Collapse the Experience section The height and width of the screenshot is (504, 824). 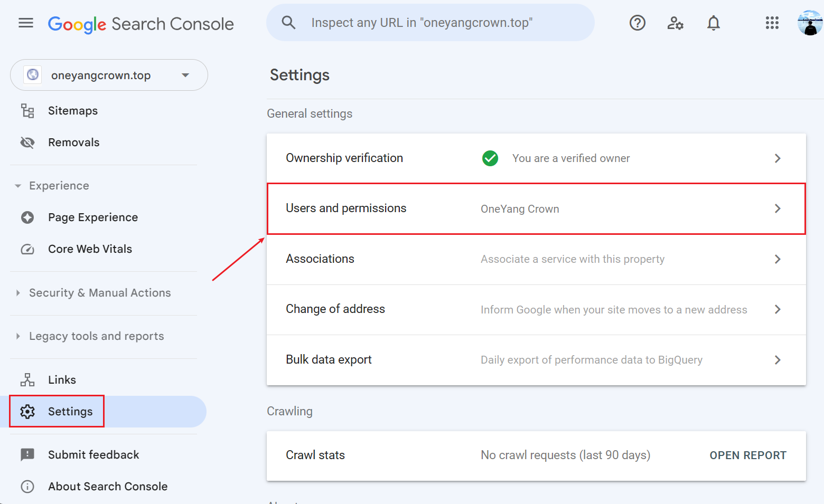pyautogui.click(x=18, y=186)
